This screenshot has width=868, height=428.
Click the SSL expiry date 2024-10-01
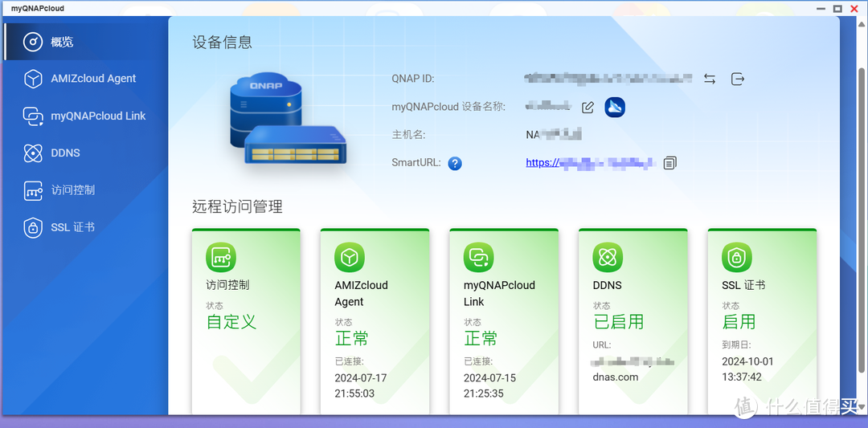[748, 361]
